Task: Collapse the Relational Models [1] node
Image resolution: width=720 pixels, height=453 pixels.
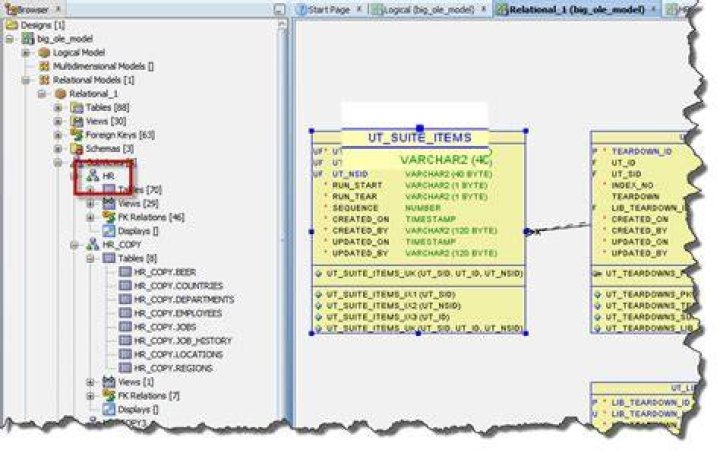Action: pos(26,80)
